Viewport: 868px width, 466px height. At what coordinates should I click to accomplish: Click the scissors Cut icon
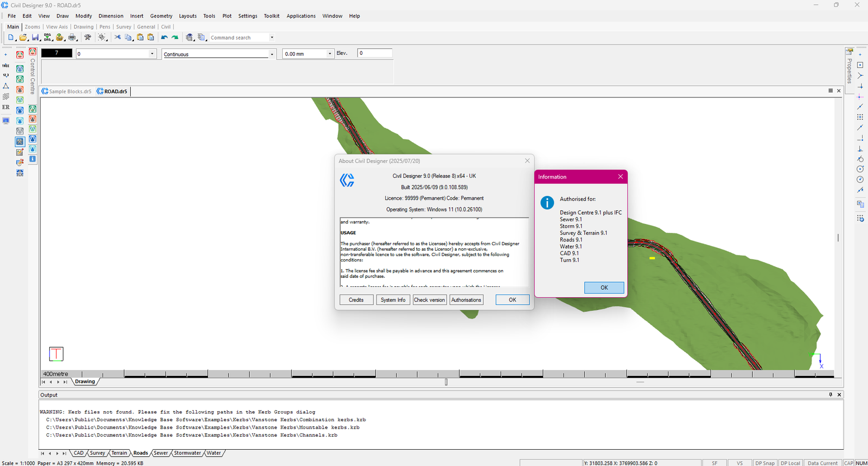tap(117, 37)
